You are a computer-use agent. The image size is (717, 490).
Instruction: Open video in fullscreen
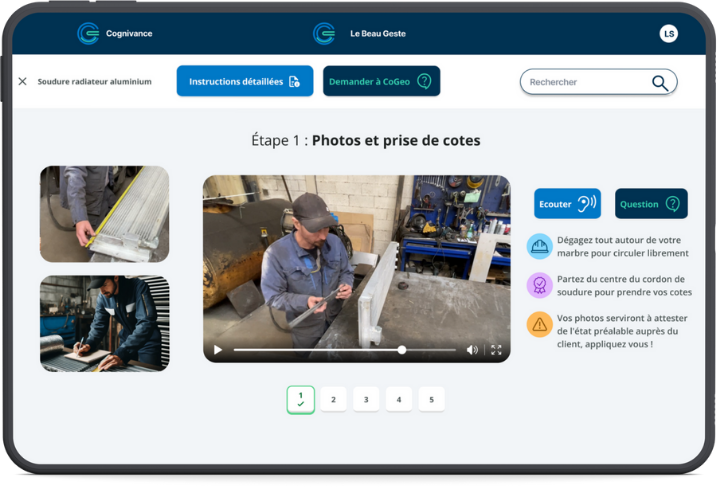(x=496, y=350)
